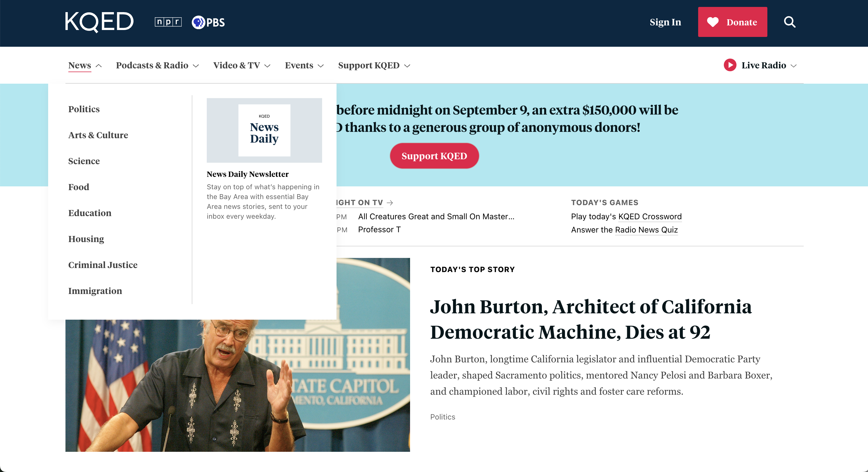Open search with magnifying glass icon
The image size is (868, 472).
coord(789,22)
